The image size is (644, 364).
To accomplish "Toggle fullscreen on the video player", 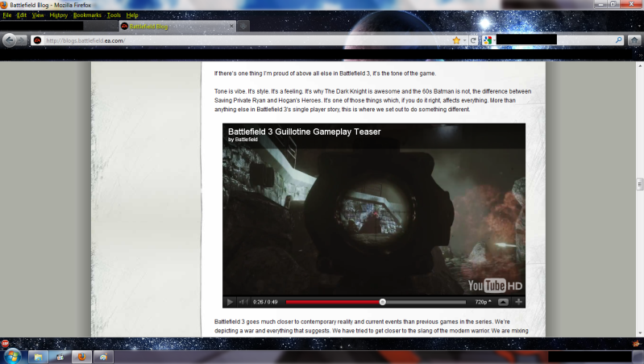I will (x=519, y=302).
